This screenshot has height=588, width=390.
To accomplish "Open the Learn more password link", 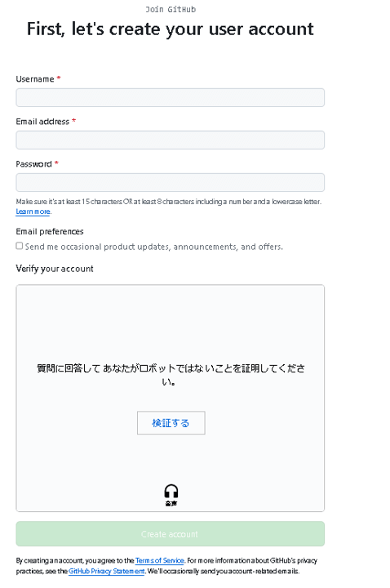I will click(33, 212).
